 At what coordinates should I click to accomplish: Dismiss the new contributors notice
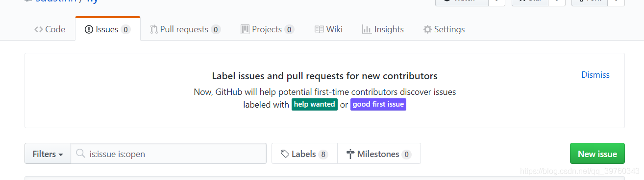click(595, 75)
